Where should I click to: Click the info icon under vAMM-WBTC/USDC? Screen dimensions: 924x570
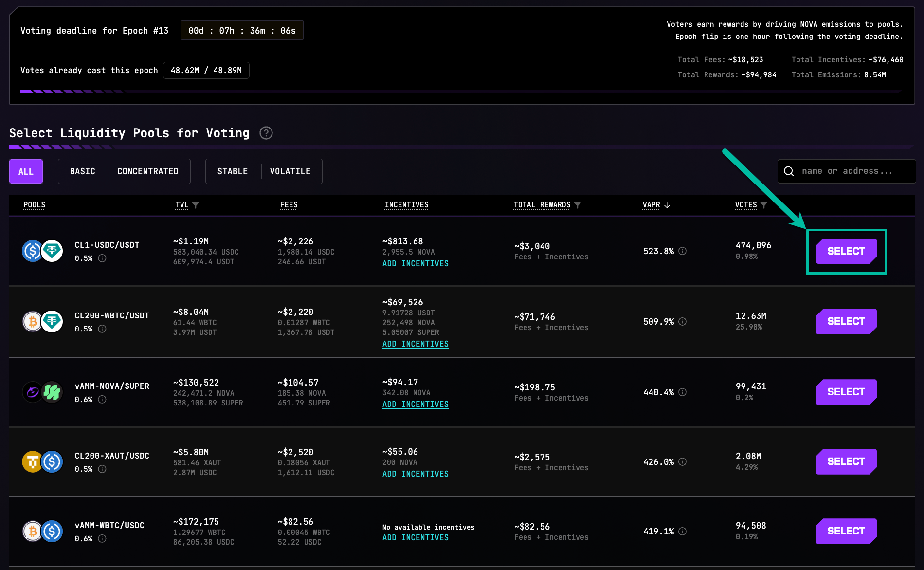[102, 539]
